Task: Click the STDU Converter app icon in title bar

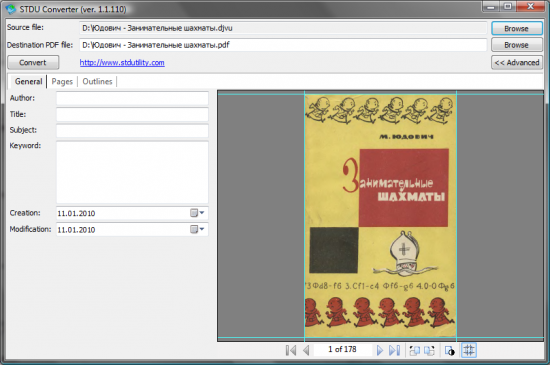Action: (11, 9)
